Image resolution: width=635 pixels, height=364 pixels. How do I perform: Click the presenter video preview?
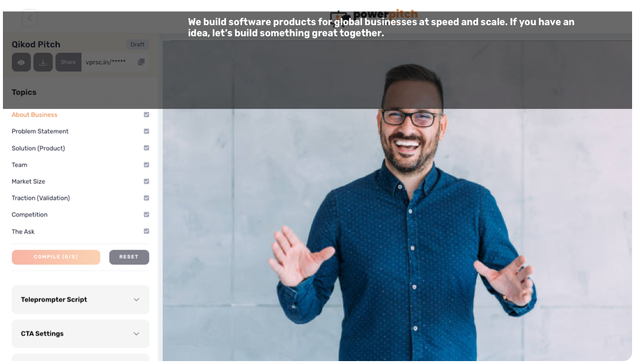pos(397,201)
